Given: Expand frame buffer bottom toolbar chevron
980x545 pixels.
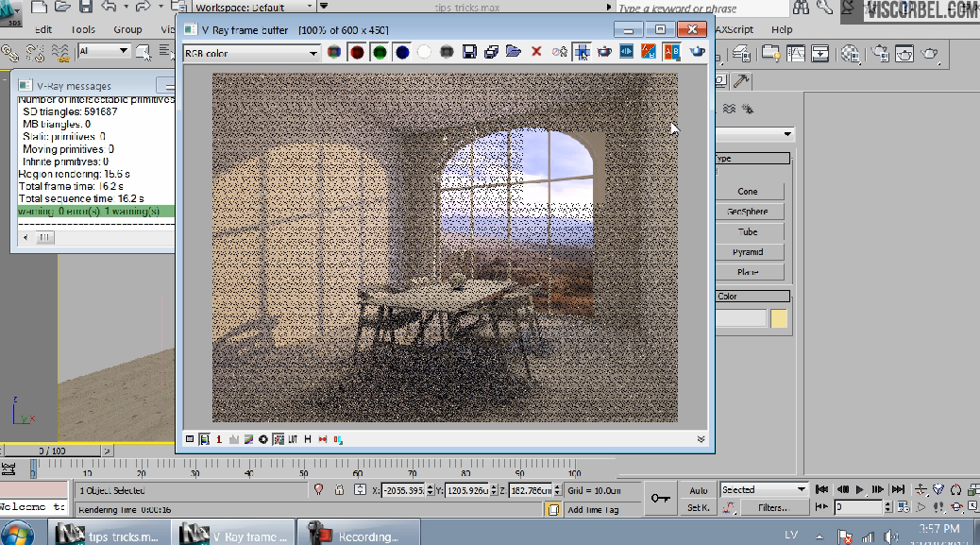Looking at the screenshot, I should point(701,439).
